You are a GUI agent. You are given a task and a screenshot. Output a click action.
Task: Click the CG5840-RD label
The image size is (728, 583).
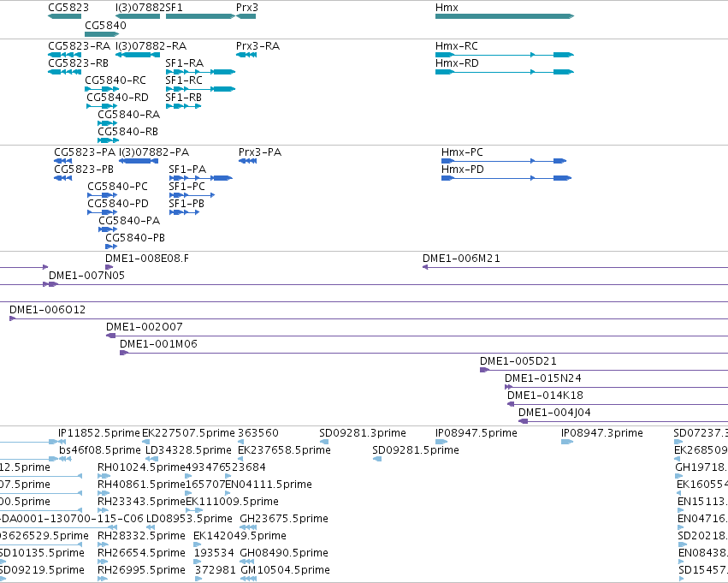pos(117,98)
